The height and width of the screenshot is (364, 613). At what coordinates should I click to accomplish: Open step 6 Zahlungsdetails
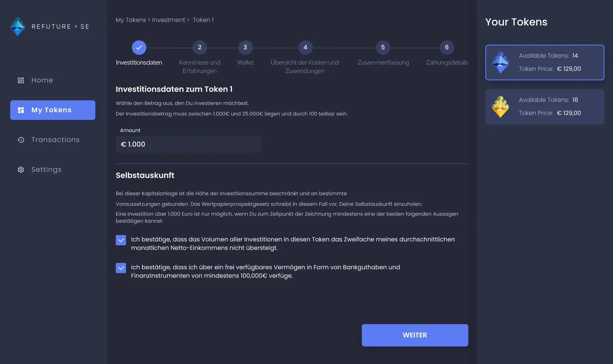[447, 47]
